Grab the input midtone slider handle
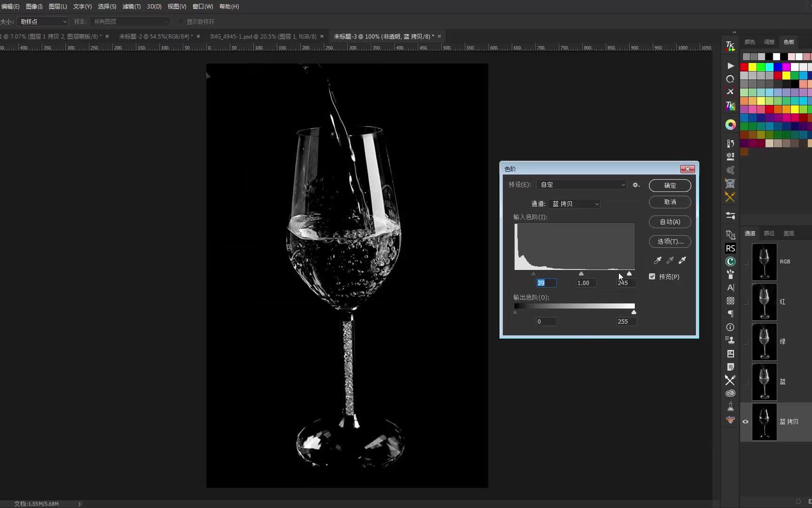Image resolution: width=812 pixels, height=508 pixels. click(581, 273)
